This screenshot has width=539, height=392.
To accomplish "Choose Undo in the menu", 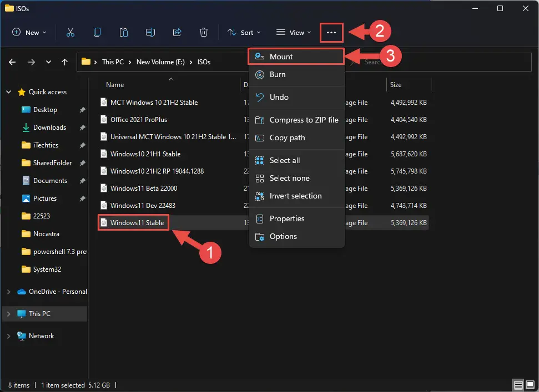I will tap(296, 97).
